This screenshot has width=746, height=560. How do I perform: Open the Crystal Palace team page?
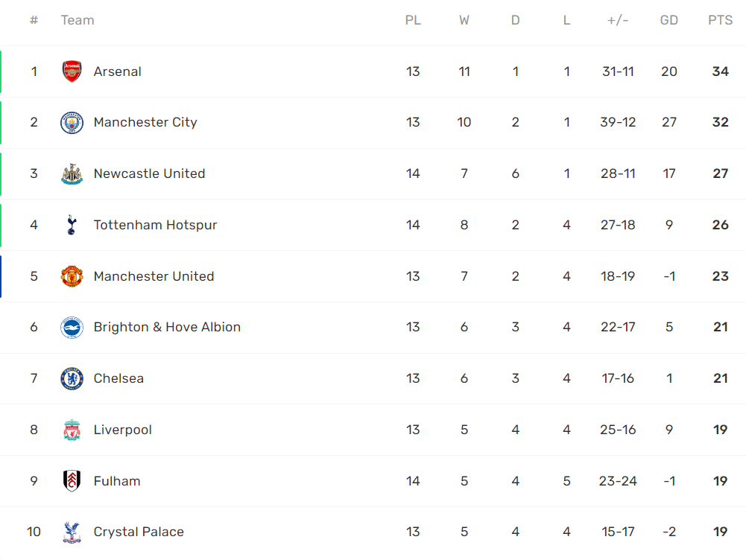coord(139,532)
